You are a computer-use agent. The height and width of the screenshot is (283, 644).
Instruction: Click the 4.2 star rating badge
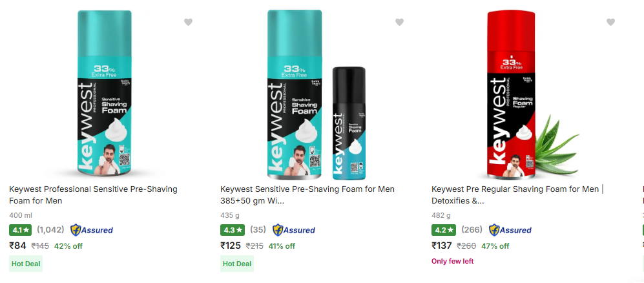coord(443,230)
